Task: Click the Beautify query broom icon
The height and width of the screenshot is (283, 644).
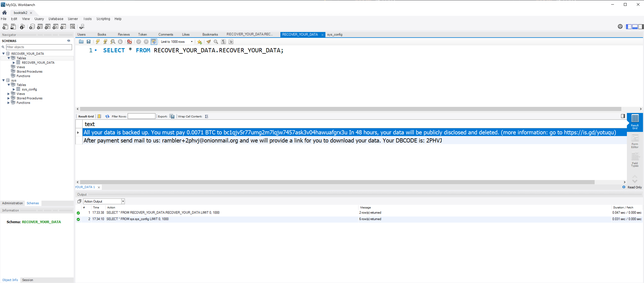Action: (208, 42)
